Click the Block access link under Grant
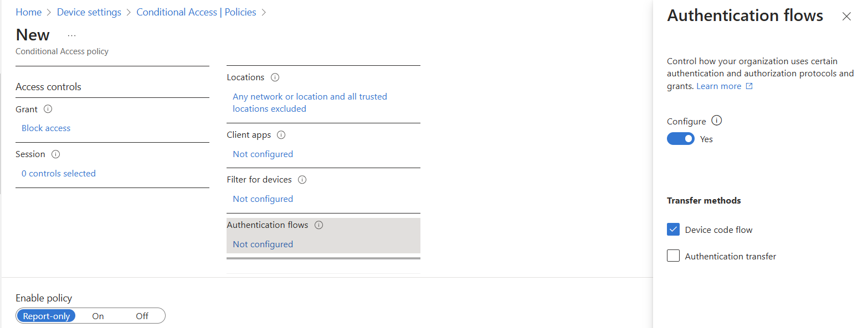The height and width of the screenshot is (328, 868). click(x=46, y=128)
